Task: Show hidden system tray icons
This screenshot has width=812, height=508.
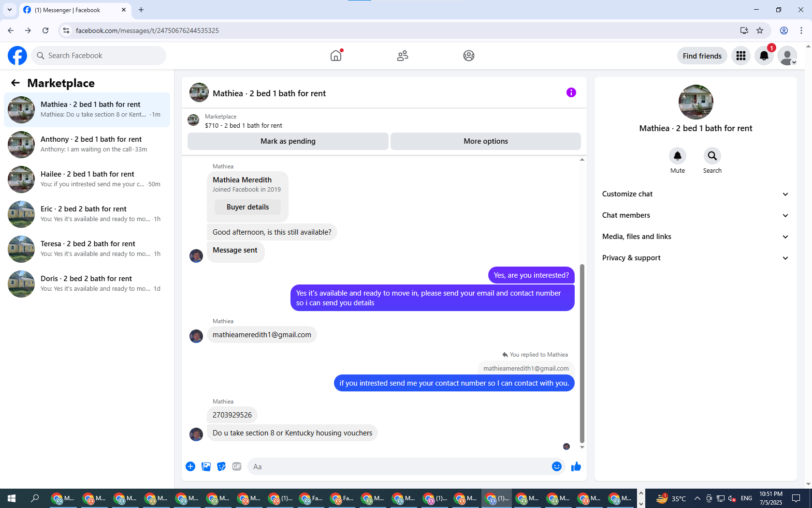Action: click(697, 498)
